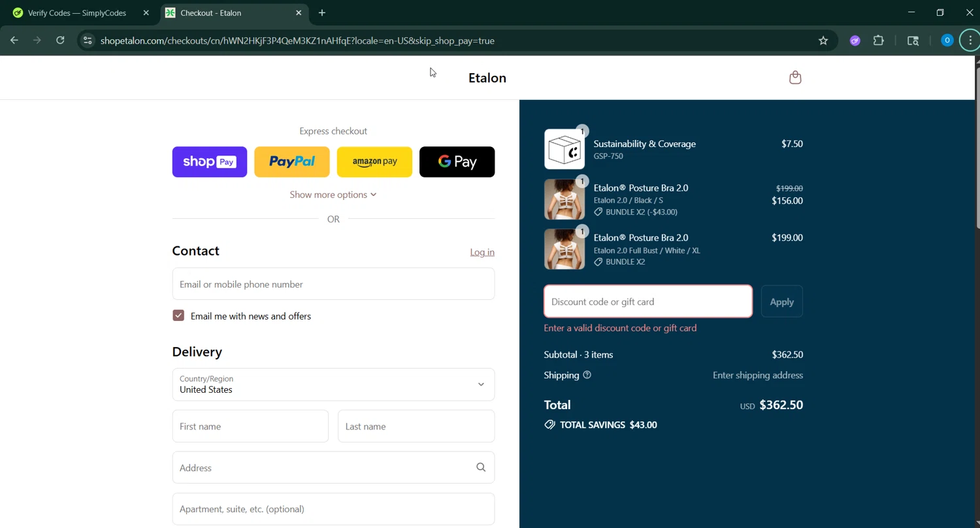Click the Etalon store logo text
Screen dimensions: 980x528
pos(487,78)
